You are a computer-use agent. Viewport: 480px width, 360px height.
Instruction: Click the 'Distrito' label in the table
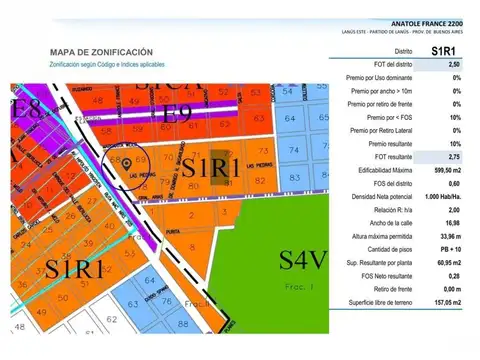click(x=403, y=51)
